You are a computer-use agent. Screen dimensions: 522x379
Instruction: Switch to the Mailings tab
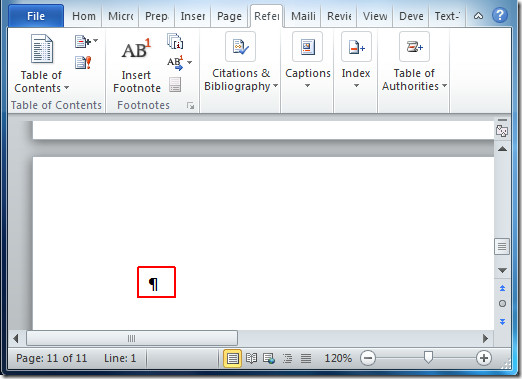[303, 16]
